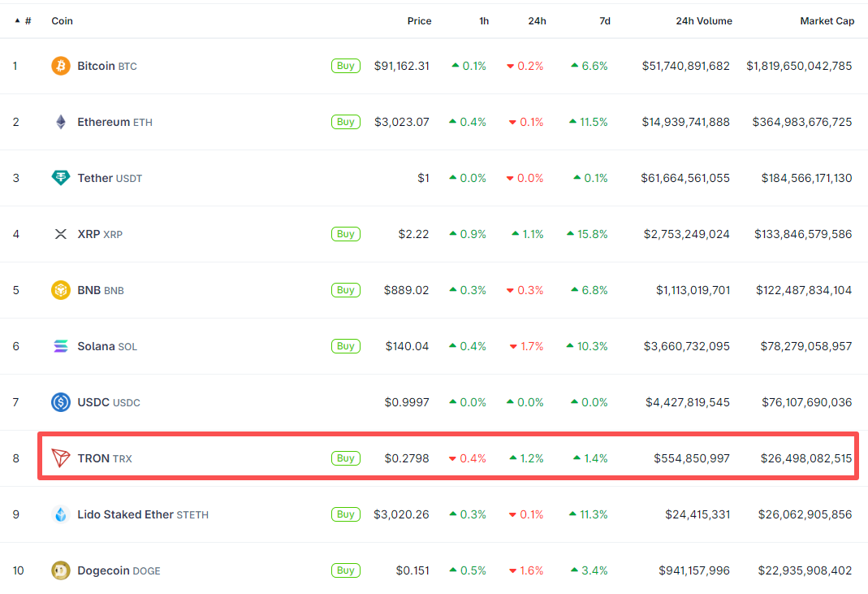
Task: Select the Lido Staked Ether logo
Action: 61,514
